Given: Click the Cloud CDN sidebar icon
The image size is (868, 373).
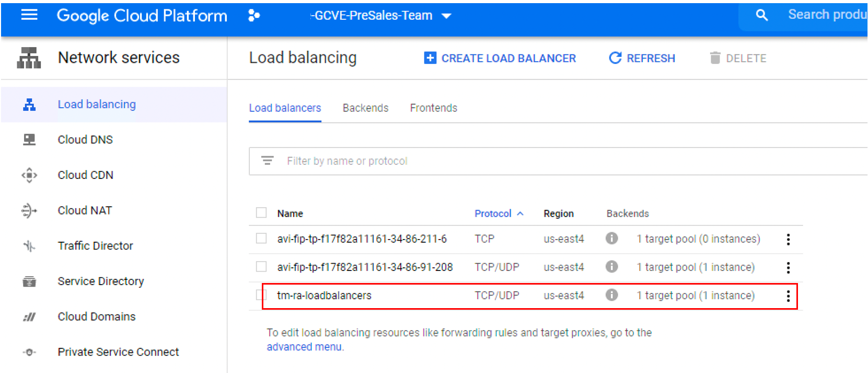Looking at the screenshot, I should click(x=29, y=175).
